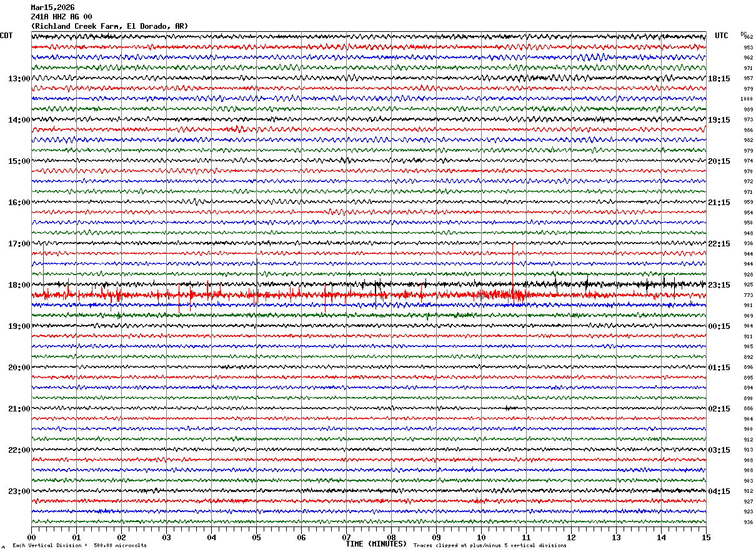Screen dimensions: 756x554
Task: Click the DC offset value "886"
Action: [748, 408]
